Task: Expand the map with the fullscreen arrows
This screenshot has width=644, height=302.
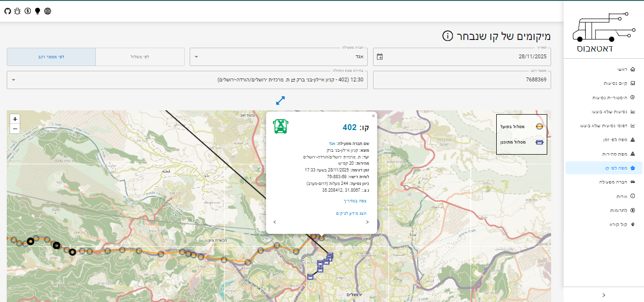Action: [281, 101]
